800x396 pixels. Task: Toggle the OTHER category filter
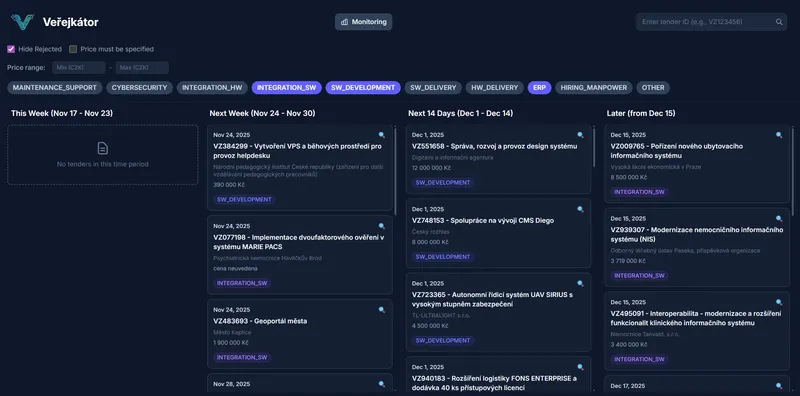(653, 88)
